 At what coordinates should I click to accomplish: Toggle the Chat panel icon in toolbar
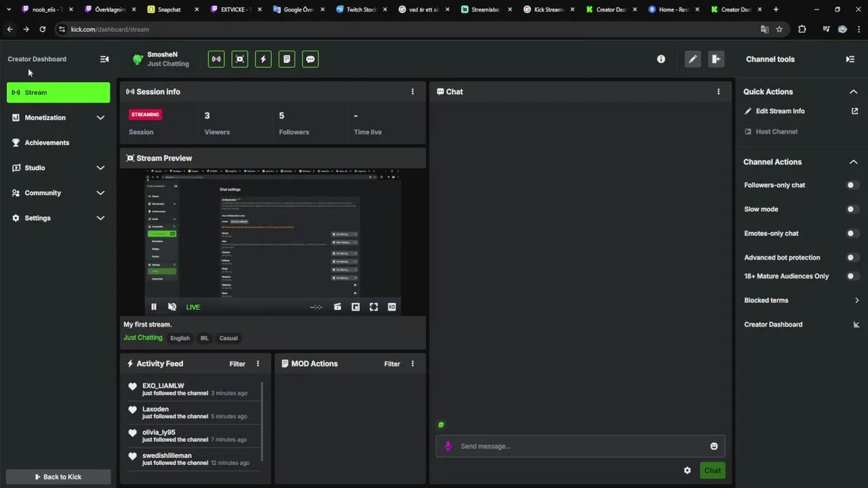click(311, 59)
